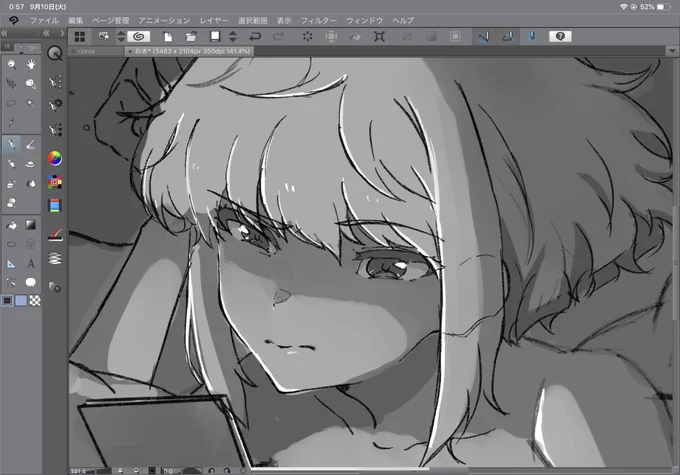Screen dimensions: 680x475
Task: Click the command bar grid menu icon
Action: point(80,37)
